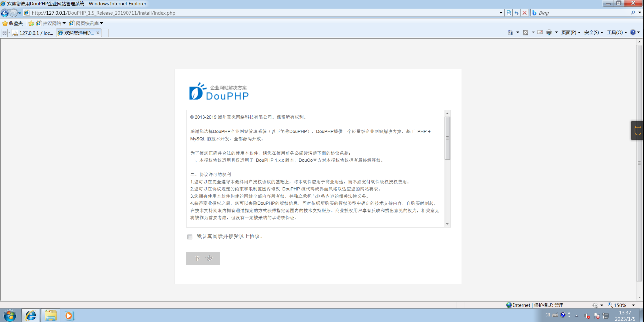Click the Print printer icon

(549, 32)
